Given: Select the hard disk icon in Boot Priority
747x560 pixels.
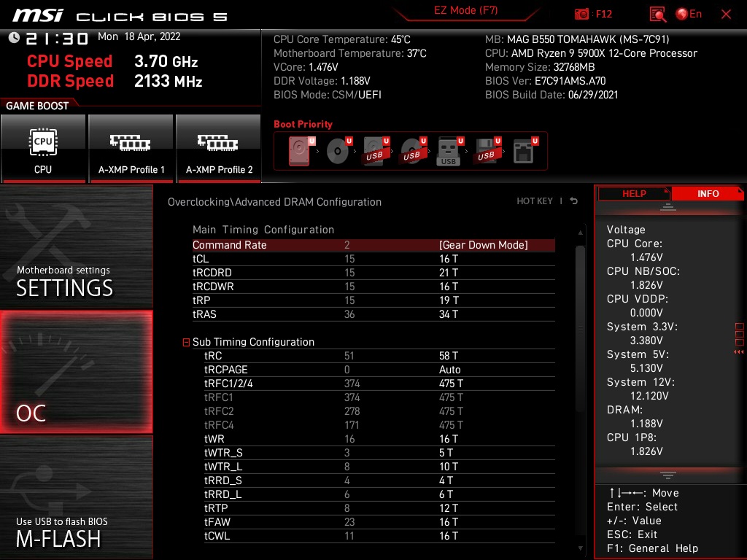Looking at the screenshot, I should point(299,149).
